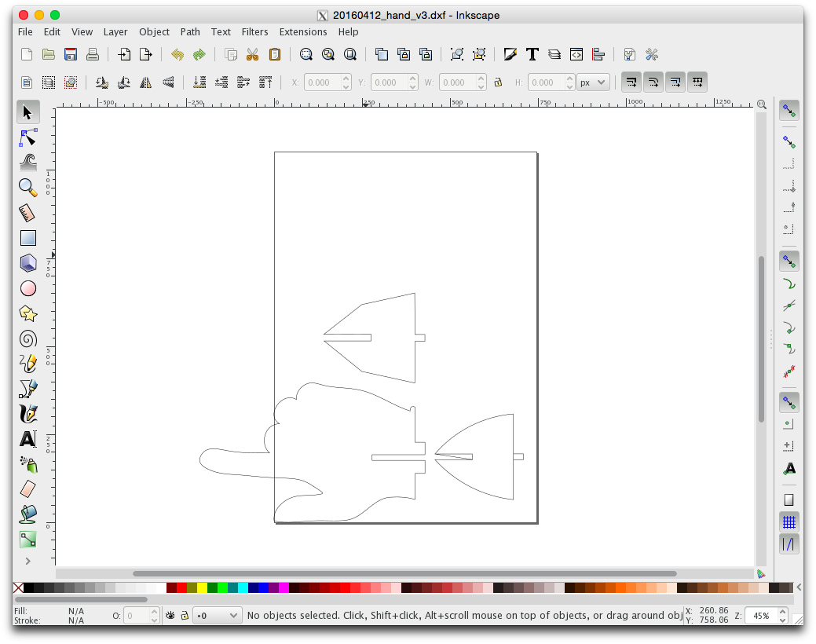Open the Path menu
Image resolution: width=816 pixels, height=644 pixels.
click(190, 31)
